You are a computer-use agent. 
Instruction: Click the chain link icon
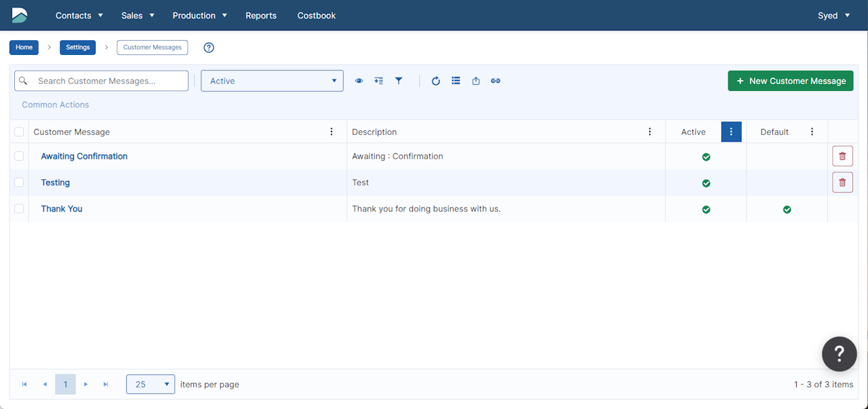click(x=496, y=81)
